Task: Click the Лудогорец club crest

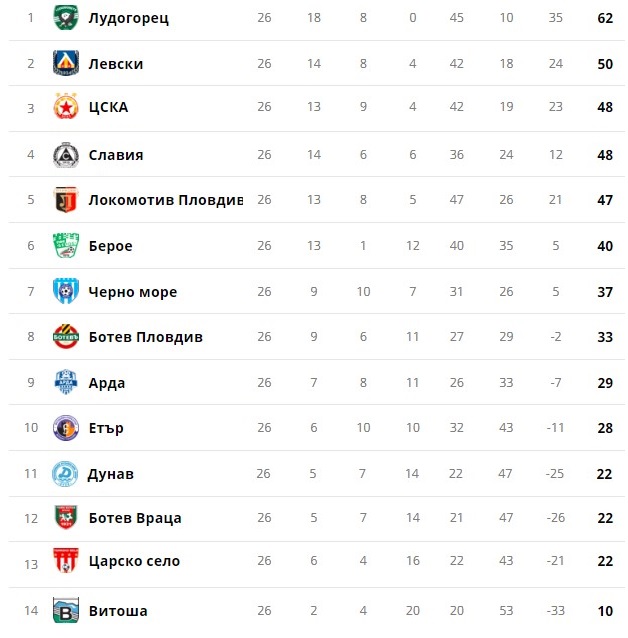Action: tap(66, 17)
